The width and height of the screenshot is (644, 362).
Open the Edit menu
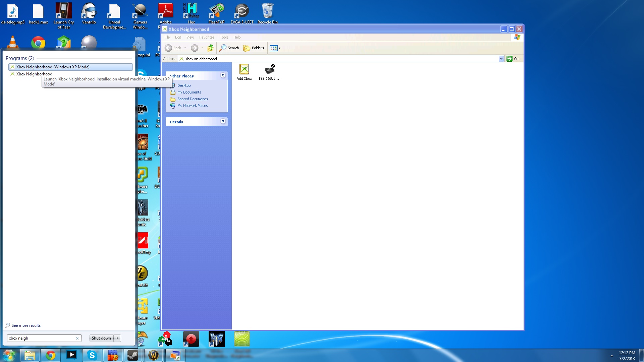point(178,37)
